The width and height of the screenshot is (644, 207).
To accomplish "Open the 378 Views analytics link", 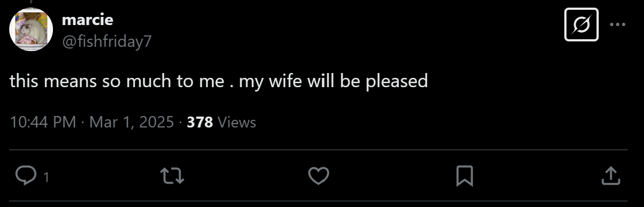I will 222,121.
